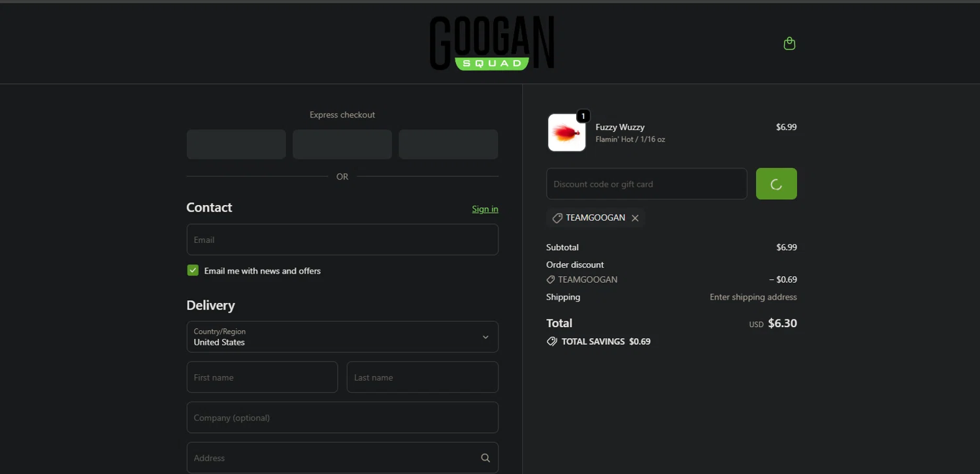
Task: Uncheck Email me with news and offers
Action: tap(193, 270)
